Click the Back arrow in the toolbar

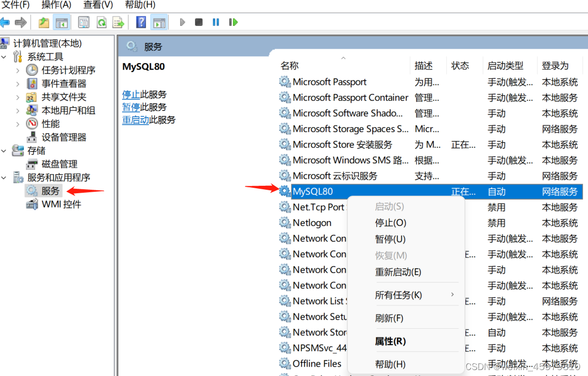click(x=5, y=22)
